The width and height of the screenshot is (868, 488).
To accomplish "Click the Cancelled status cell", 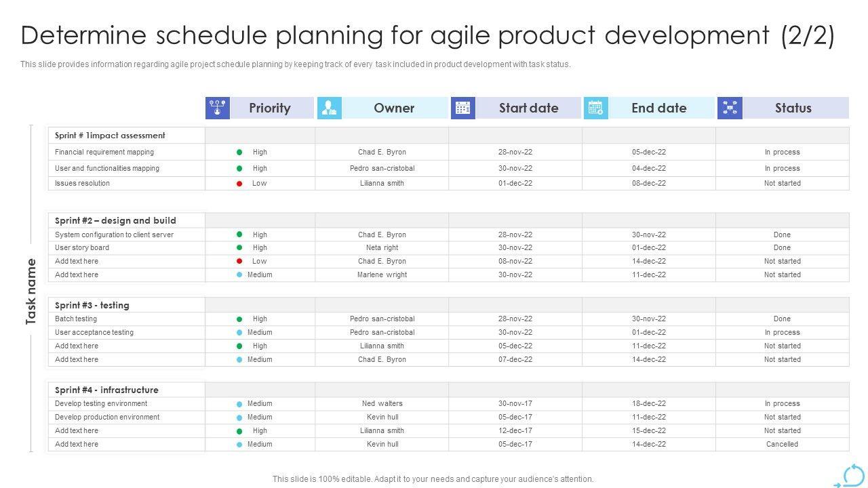I will [782, 445].
